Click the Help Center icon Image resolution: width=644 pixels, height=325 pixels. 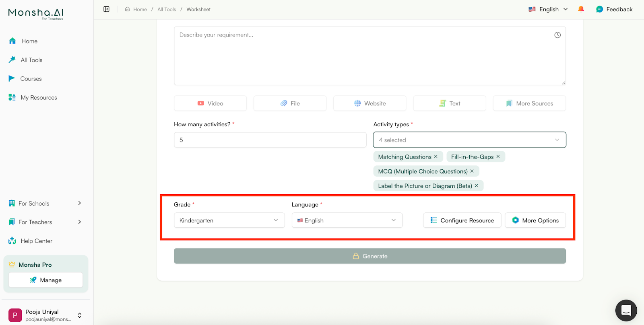(12, 241)
